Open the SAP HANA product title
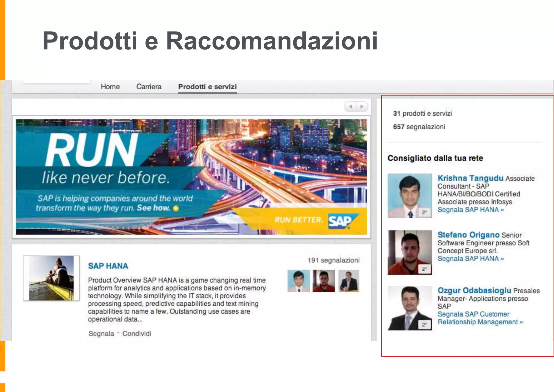The image size is (554, 392). 108,266
